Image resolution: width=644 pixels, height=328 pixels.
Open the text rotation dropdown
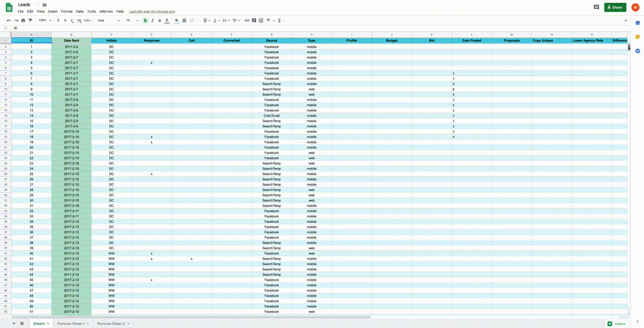(236, 21)
